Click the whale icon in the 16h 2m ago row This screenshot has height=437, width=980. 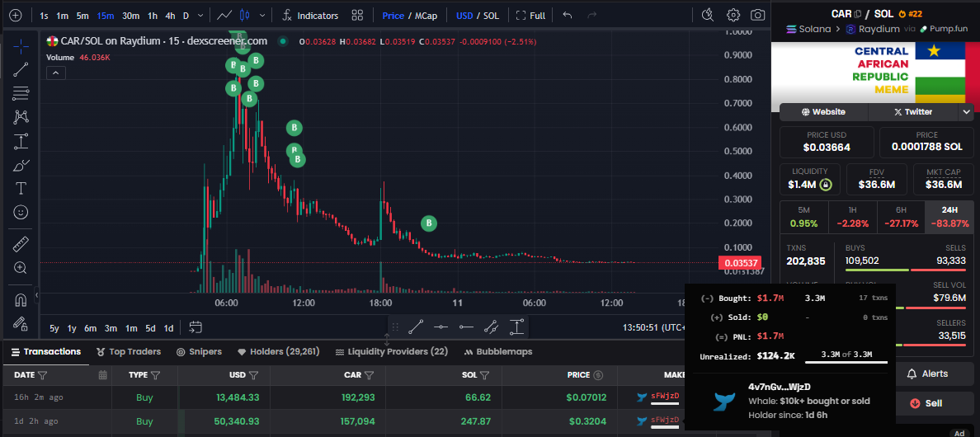pyautogui.click(x=641, y=397)
